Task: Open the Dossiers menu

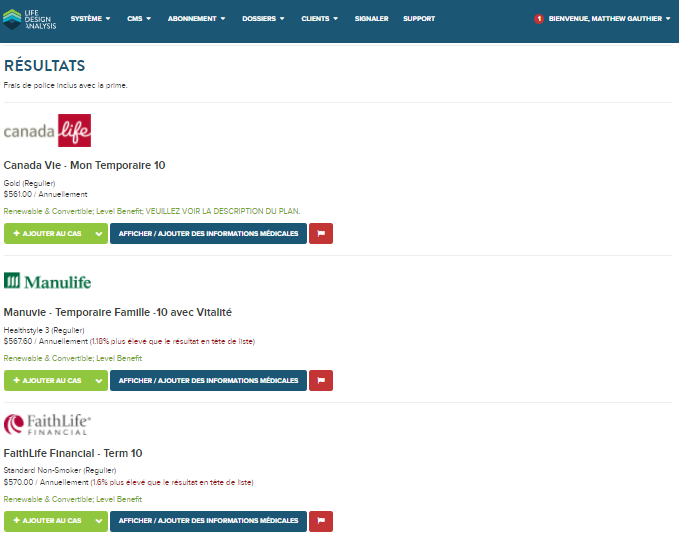Action: [263, 19]
